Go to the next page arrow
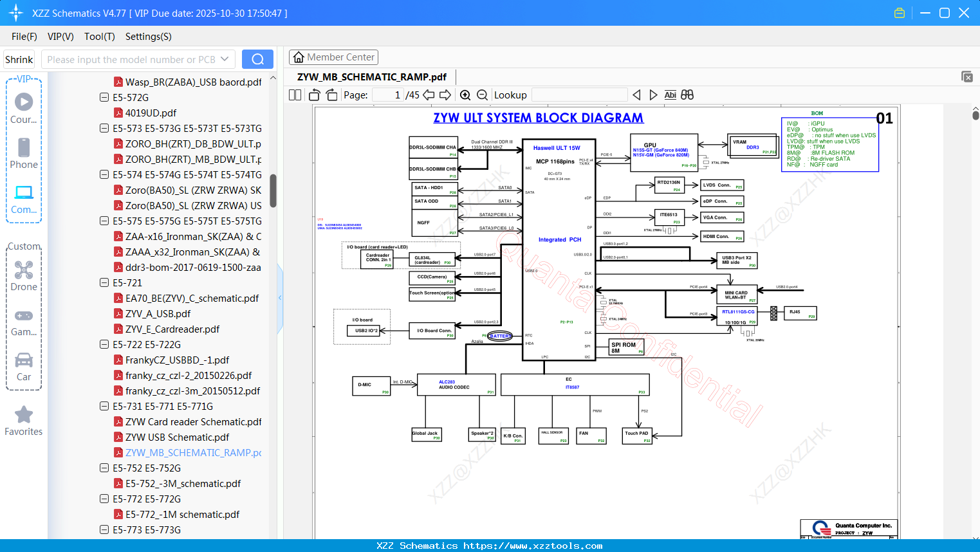The width and height of the screenshot is (980, 552). (x=445, y=95)
